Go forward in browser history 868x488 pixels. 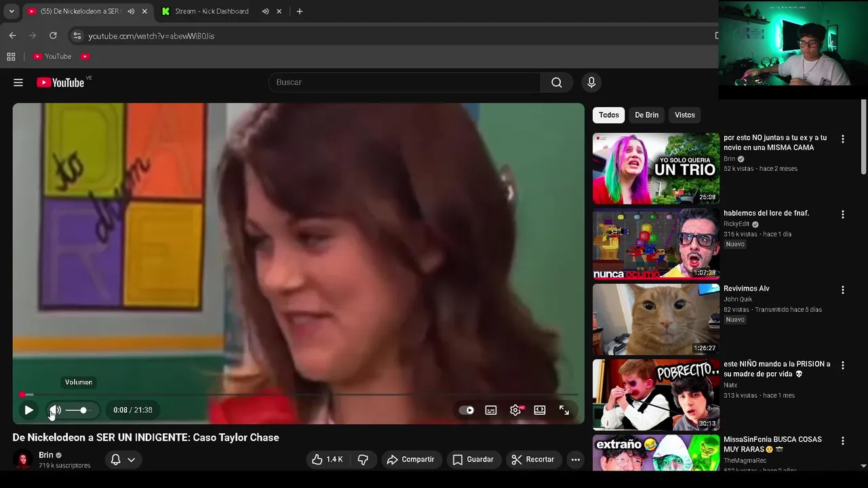coord(33,35)
